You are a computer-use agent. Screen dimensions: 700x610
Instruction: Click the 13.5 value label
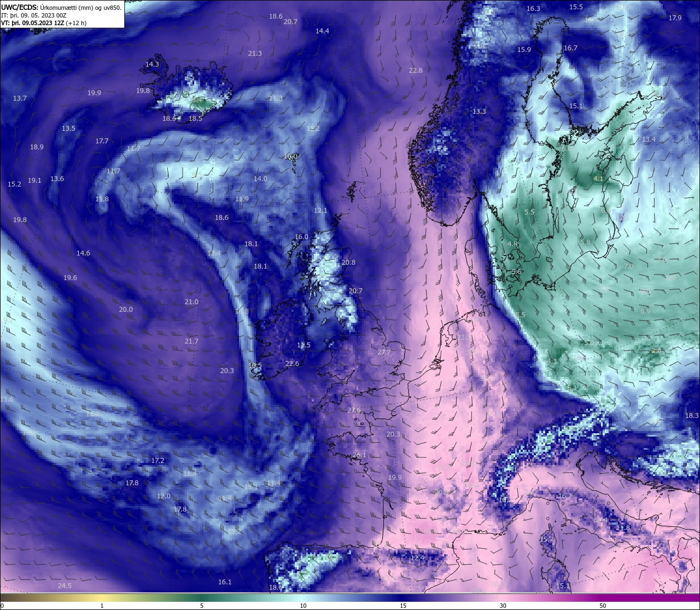click(x=68, y=129)
